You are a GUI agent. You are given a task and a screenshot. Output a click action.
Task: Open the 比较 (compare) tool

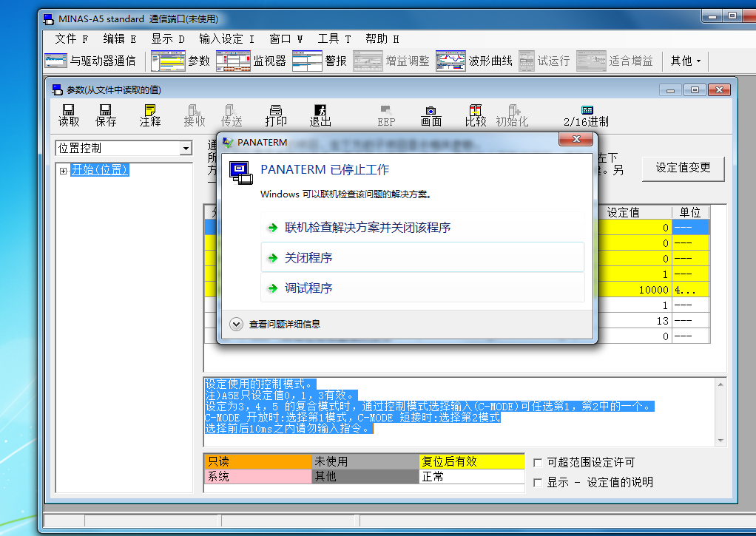click(475, 115)
